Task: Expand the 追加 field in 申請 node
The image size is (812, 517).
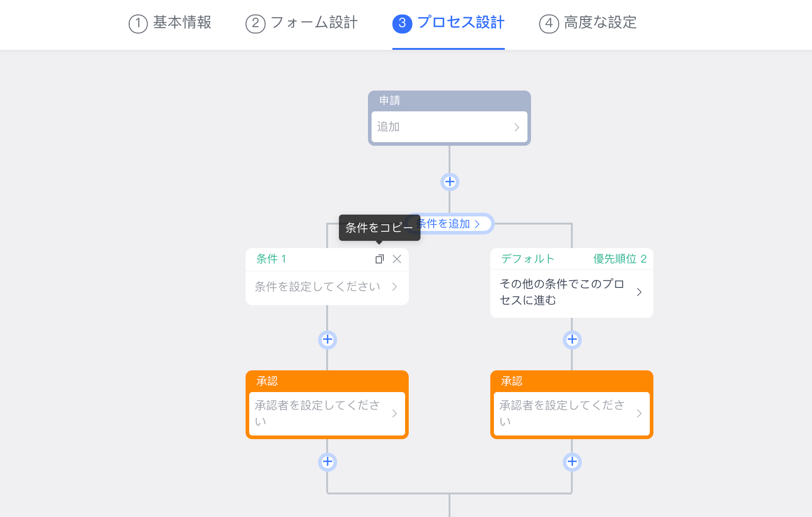Action: click(x=449, y=127)
